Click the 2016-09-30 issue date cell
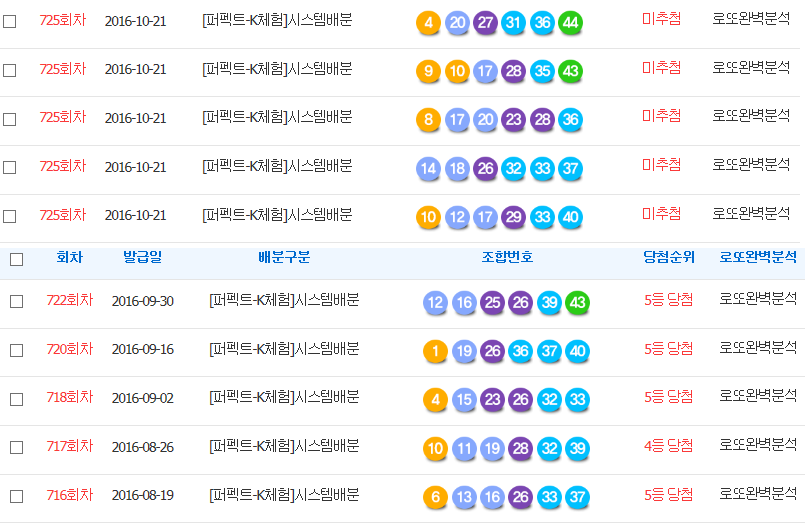 click(142, 301)
